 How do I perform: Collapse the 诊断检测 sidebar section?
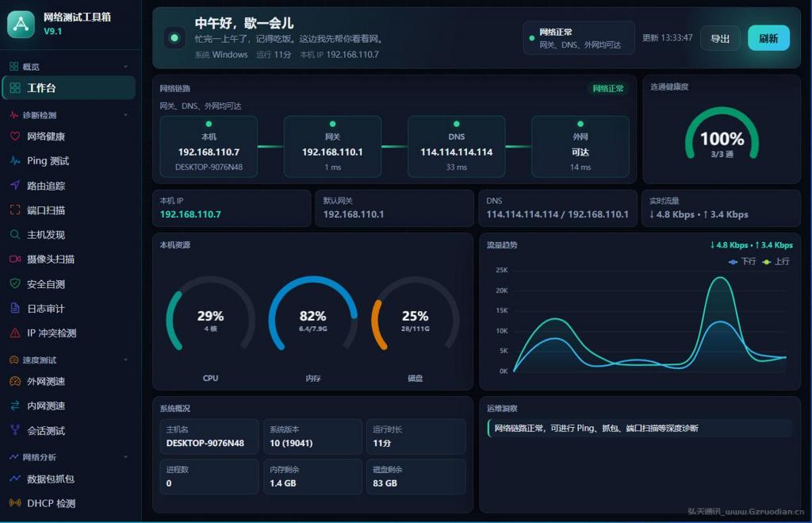[125, 115]
